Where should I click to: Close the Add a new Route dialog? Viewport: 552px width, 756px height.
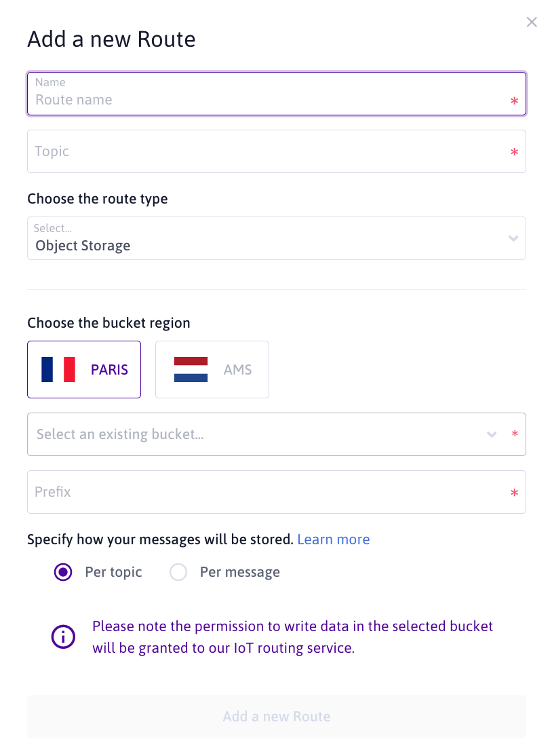[532, 22]
